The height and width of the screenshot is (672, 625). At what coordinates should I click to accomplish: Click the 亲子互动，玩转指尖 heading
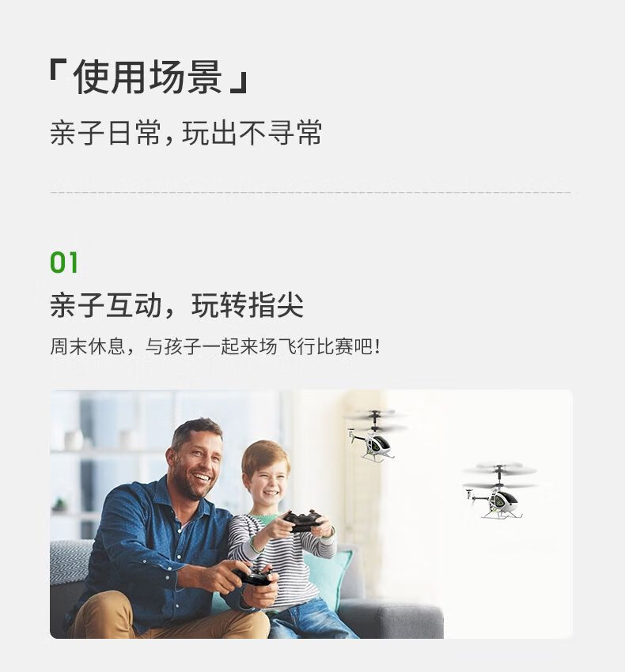176,305
